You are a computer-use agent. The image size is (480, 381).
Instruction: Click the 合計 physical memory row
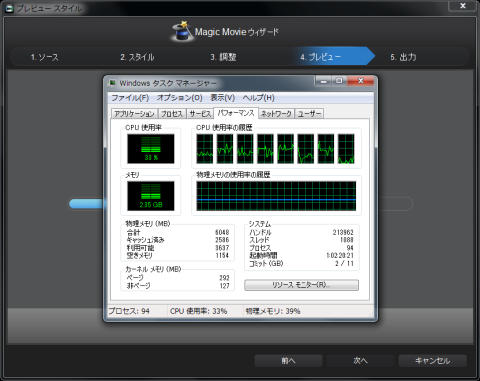point(178,232)
